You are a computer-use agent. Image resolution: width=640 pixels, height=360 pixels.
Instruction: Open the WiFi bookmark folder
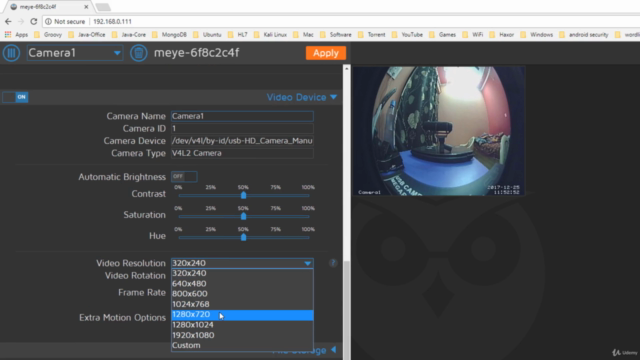click(x=473, y=35)
